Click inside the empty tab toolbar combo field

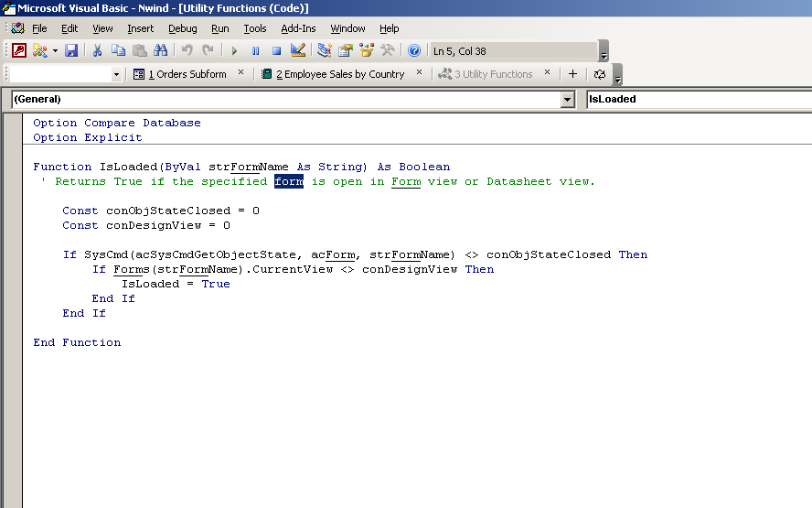[x=60, y=75]
